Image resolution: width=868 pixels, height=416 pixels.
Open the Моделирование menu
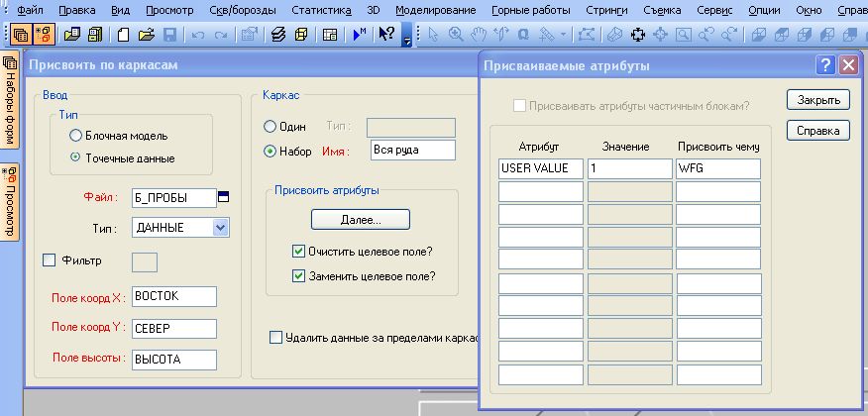tap(436, 10)
